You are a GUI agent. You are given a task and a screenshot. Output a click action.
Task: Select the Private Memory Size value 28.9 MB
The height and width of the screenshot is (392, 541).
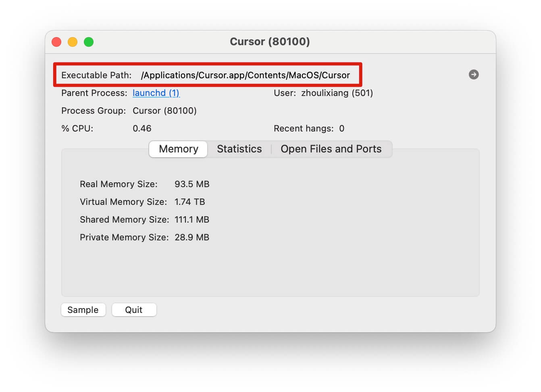pyautogui.click(x=192, y=238)
